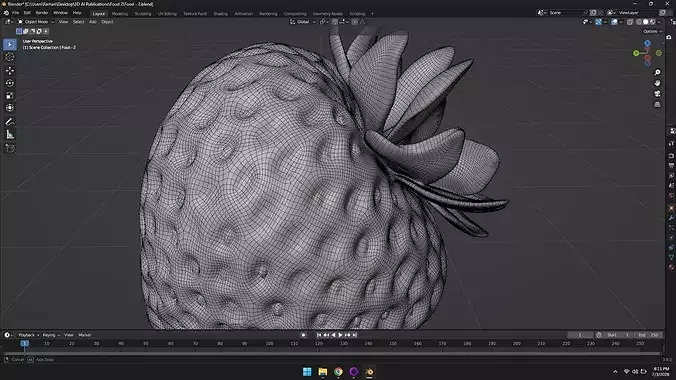Click the green Y axis gizmo circle
This screenshot has height=380, width=676.
[636, 53]
